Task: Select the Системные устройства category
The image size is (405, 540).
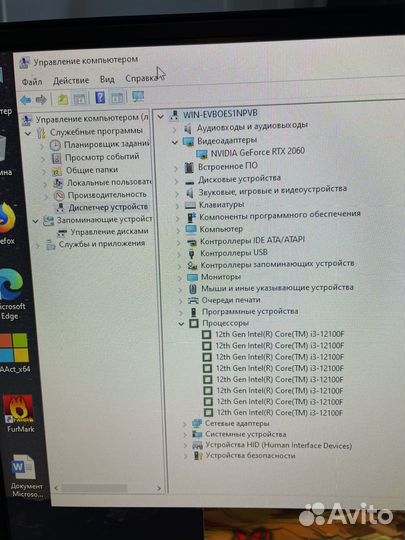Action: (x=245, y=435)
